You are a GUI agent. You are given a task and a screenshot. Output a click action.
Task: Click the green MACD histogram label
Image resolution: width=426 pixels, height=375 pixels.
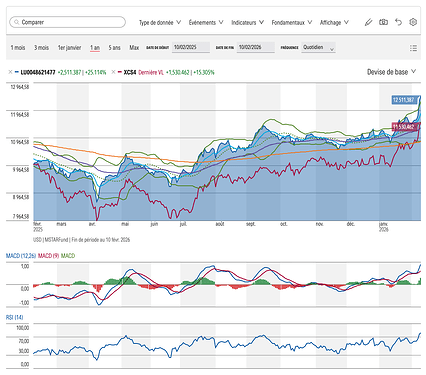tap(68, 256)
